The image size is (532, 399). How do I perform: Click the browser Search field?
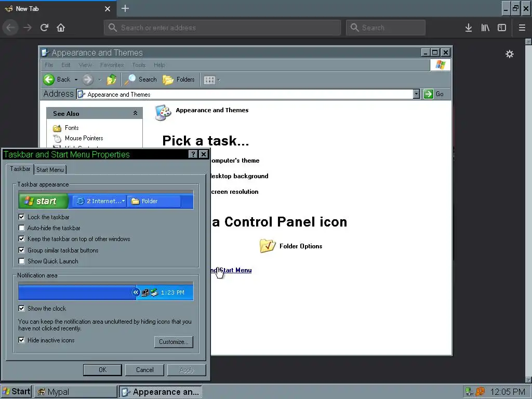tap(386, 28)
